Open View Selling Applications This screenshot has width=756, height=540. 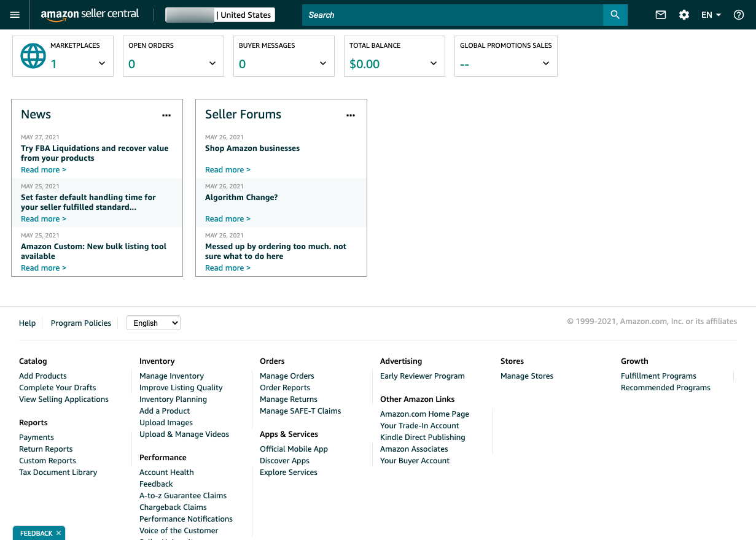coord(64,399)
